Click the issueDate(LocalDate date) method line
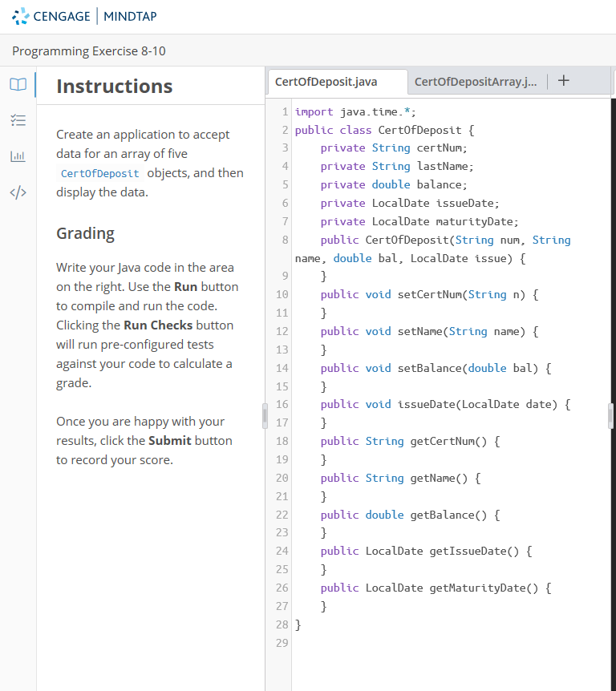This screenshot has height=691, width=616. coord(445,405)
